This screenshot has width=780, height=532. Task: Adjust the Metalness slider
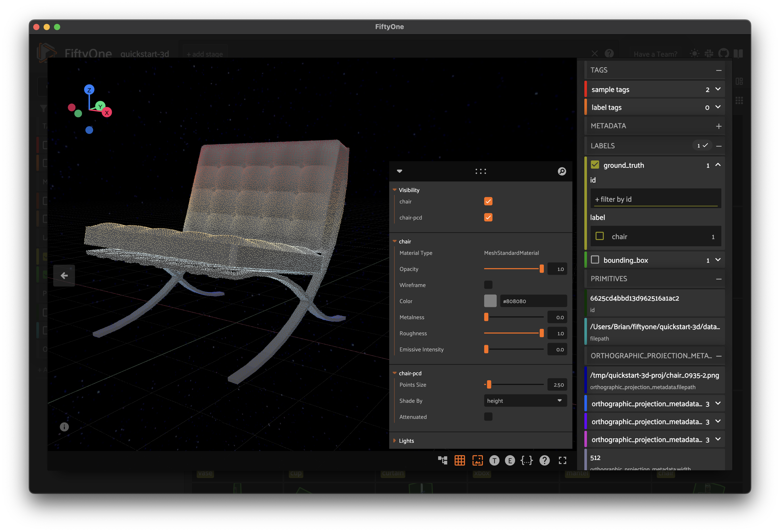(514, 317)
